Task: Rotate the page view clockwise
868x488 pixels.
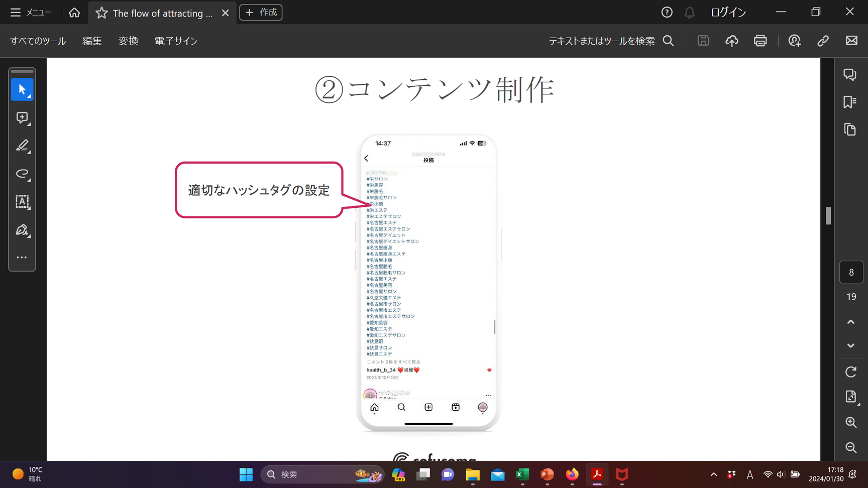Action: pos(850,372)
